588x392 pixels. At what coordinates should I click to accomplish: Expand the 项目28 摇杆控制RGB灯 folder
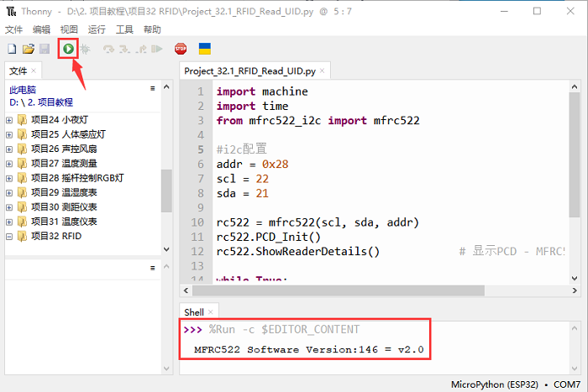pos(9,178)
